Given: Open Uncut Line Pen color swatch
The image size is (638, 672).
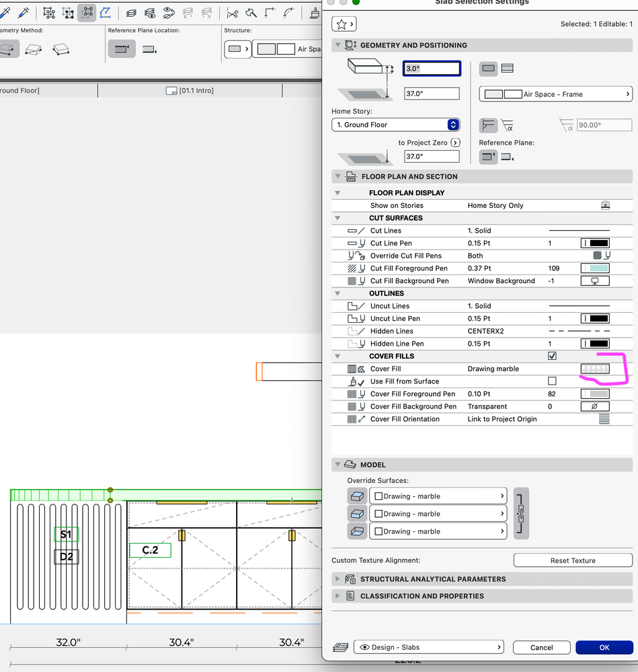Looking at the screenshot, I should click(x=595, y=318).
